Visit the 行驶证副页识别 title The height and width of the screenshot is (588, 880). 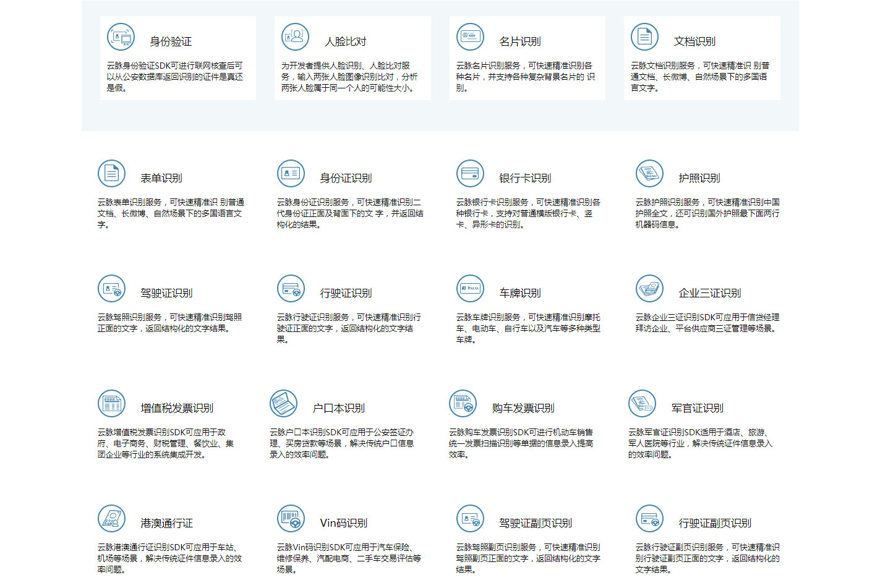[x=715, y=523]
